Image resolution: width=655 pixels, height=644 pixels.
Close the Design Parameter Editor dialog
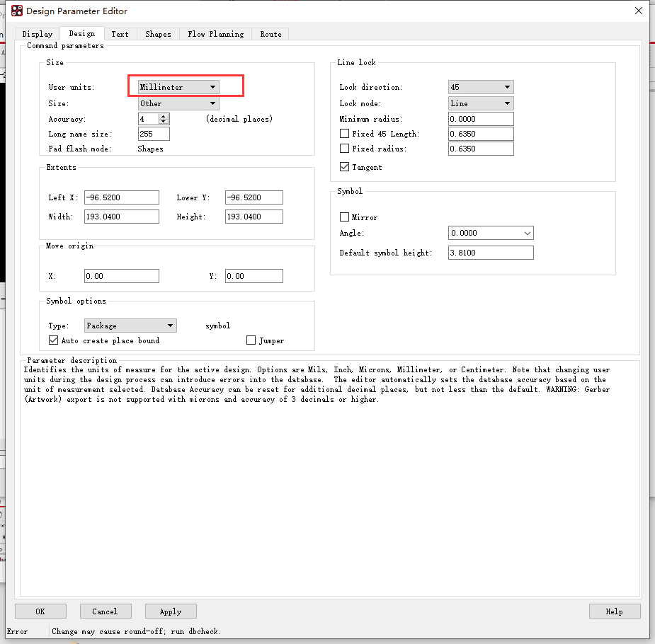638,11
